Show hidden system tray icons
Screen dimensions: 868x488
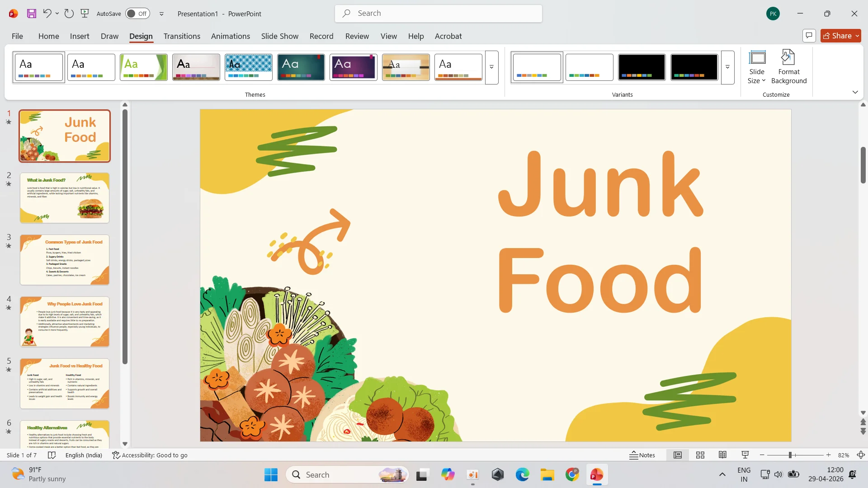pyautogui.click(x=722, y=474)
